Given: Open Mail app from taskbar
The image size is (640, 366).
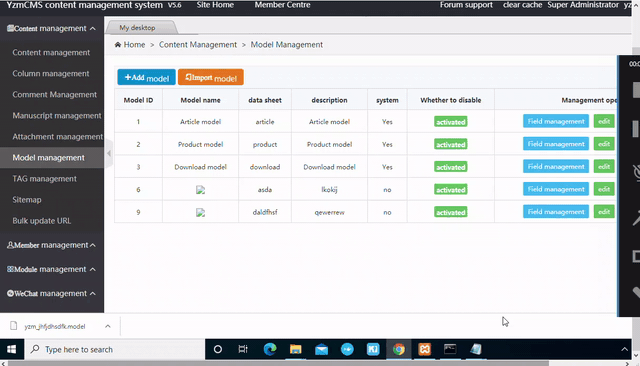Looking at the screenshot, I should pyautogui.click(x=321, y=349).
